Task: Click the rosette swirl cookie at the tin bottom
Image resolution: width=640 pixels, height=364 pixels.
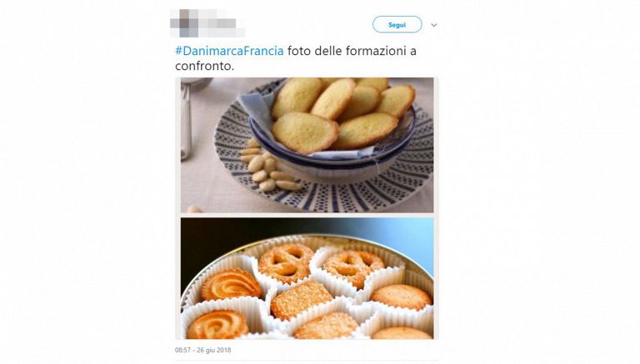Action: point(217,325)
